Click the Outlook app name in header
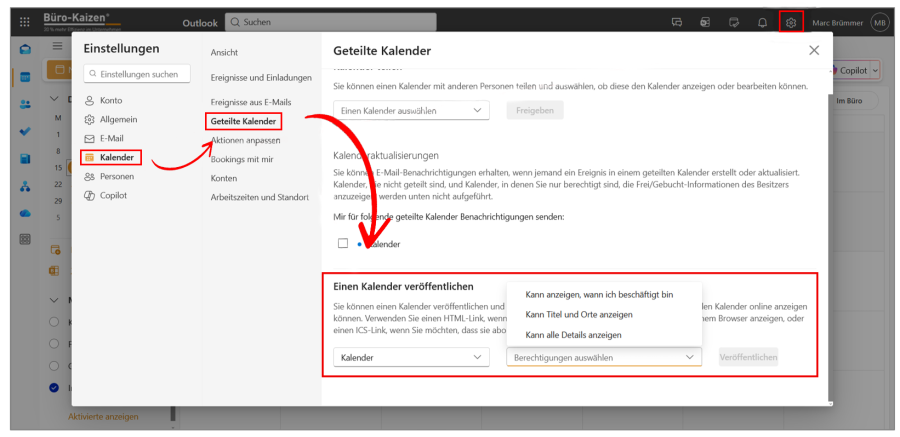This screenshot has height=437, width=900. 200,23
